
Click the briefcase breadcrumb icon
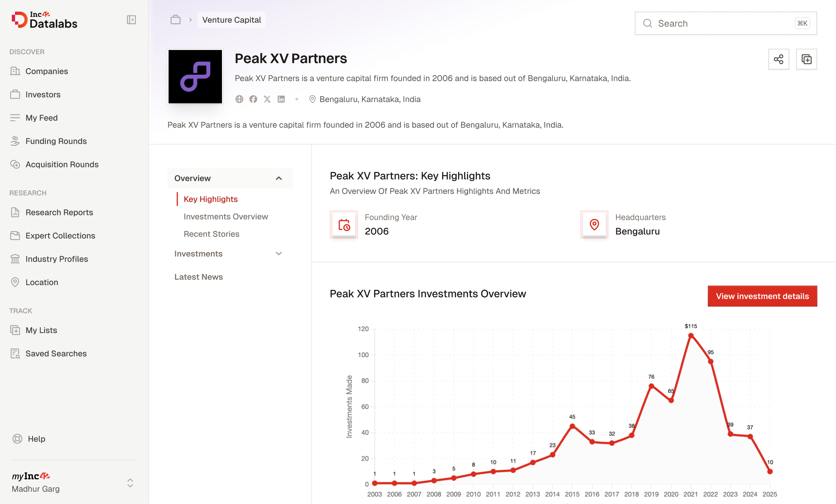point(176,20)
